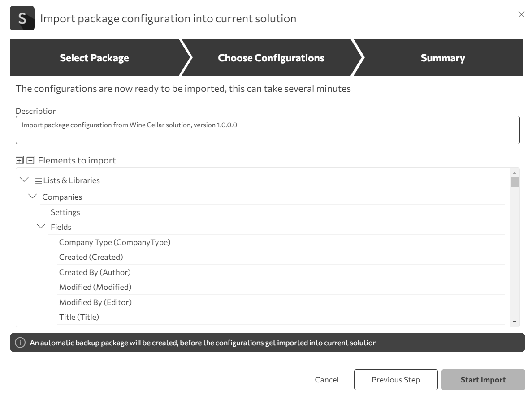
Task: Collapse the Lists & Libraries node
Action: click(24, 180)
